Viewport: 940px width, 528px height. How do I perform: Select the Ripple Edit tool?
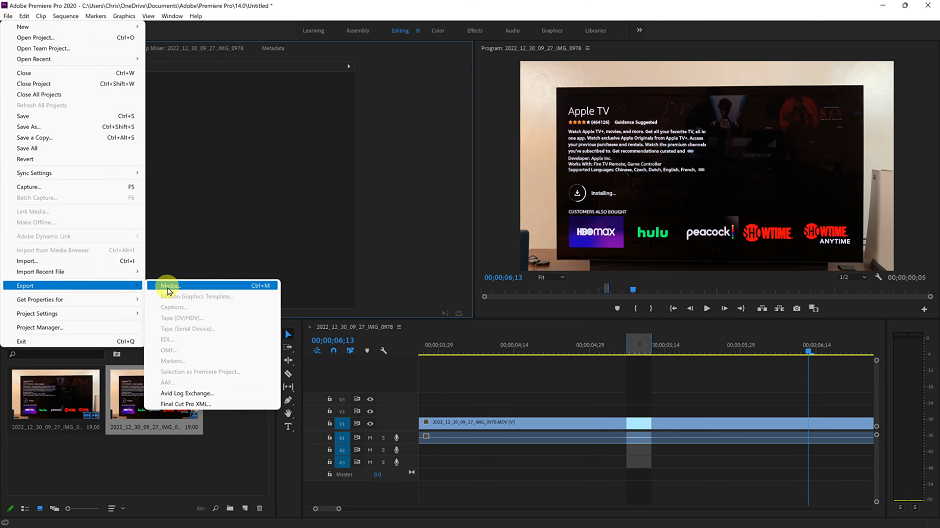(288, 360)
